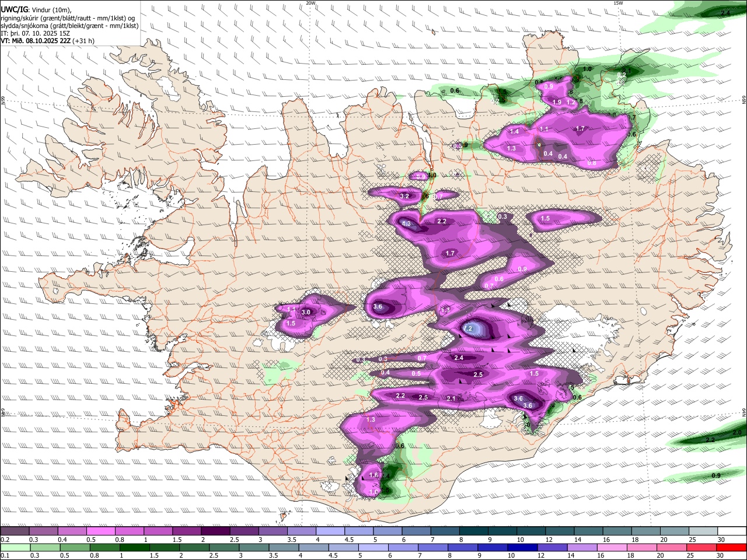The width and height of the screenshot is (747, 560).
Task: Click bright red lower legend swatch after 30
Action: point(731,547)
